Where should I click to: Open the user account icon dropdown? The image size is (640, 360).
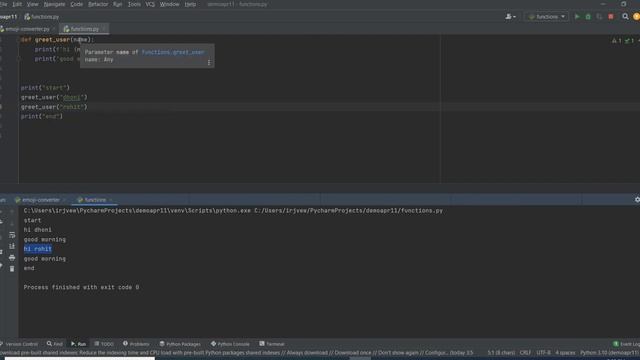(x=510, y=17)
